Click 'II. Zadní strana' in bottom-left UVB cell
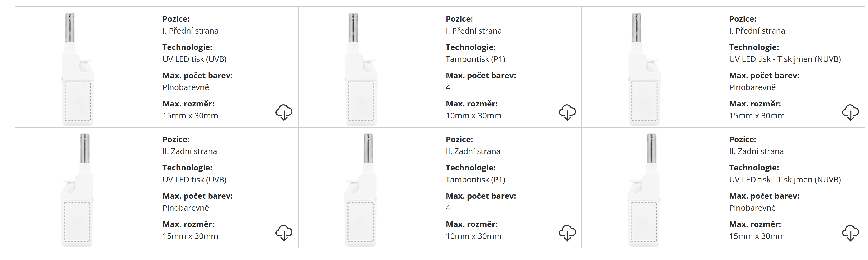This screenshot has height=260, width=868. (189, 151)
